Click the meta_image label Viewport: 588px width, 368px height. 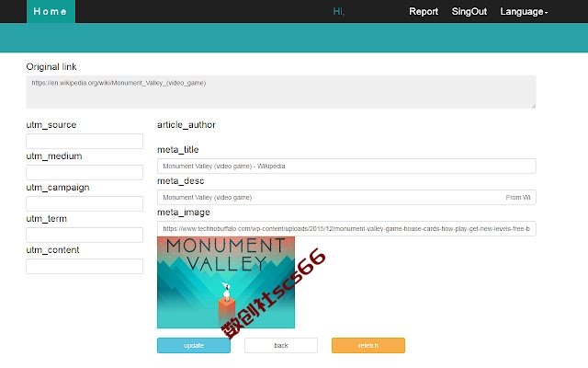[x=184, y=213]
